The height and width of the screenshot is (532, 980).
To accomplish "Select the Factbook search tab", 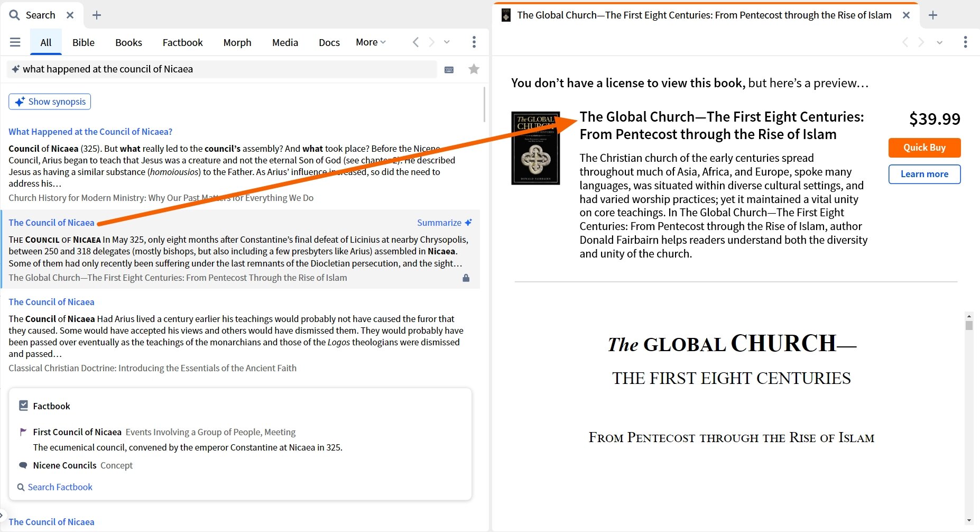I will pos(182,42).
